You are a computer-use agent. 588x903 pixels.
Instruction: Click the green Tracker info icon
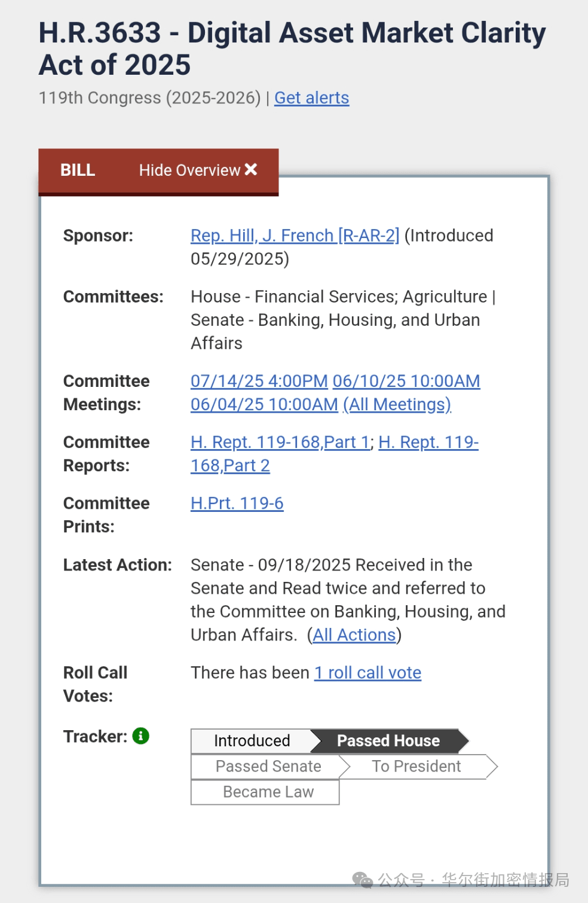click(x=141, y=736)
